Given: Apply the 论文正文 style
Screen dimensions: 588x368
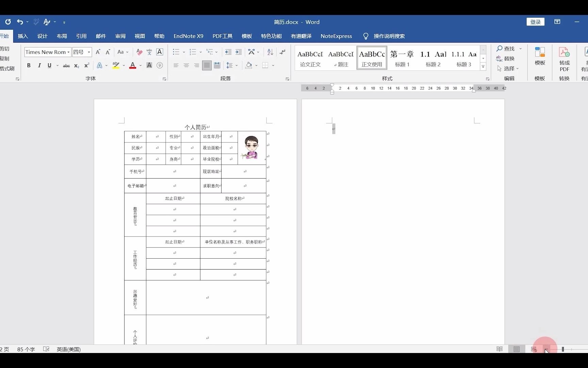Looking at the screenshot, I should click(x=310, y=58).
